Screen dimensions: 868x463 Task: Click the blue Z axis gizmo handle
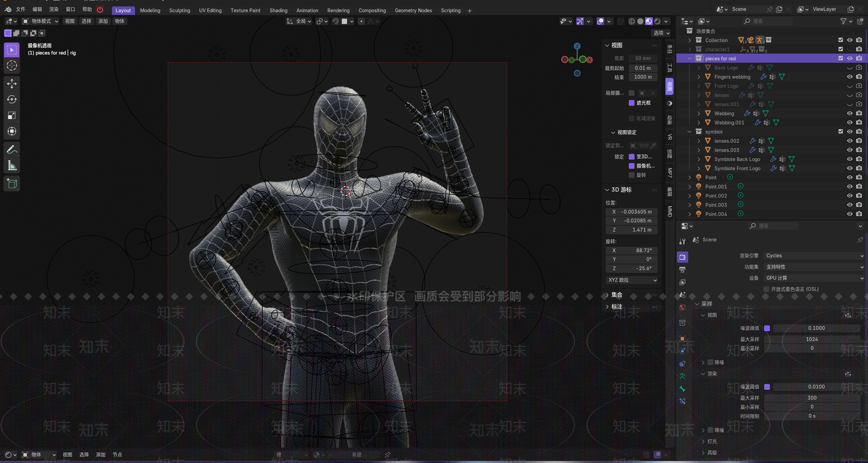[577, 47]
